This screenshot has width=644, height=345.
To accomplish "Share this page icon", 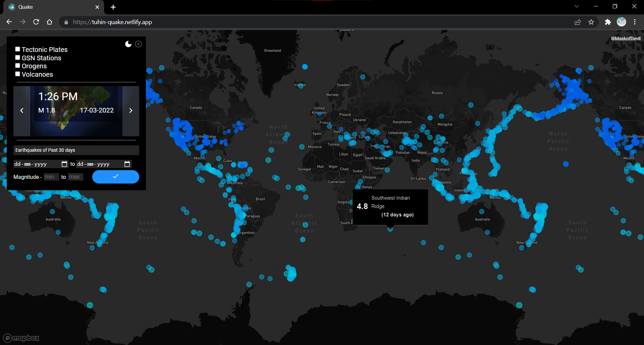I will pyautogui.click(x=578, y=22).
